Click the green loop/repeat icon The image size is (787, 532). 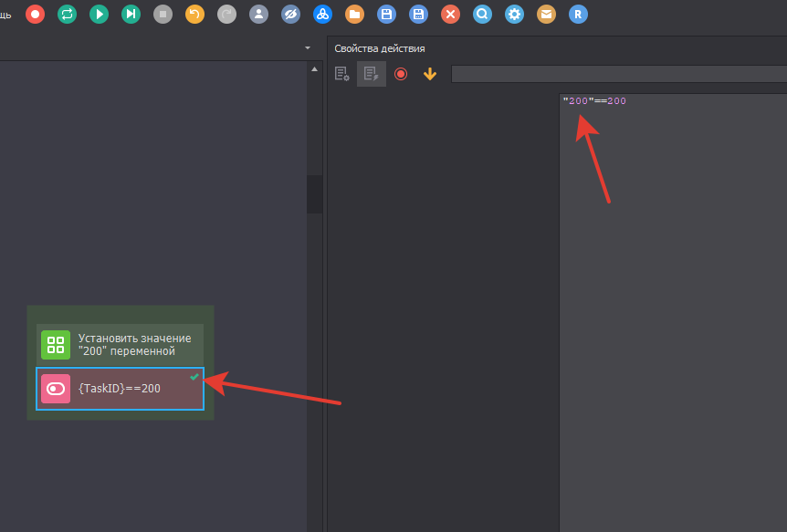tap(67, 14)
